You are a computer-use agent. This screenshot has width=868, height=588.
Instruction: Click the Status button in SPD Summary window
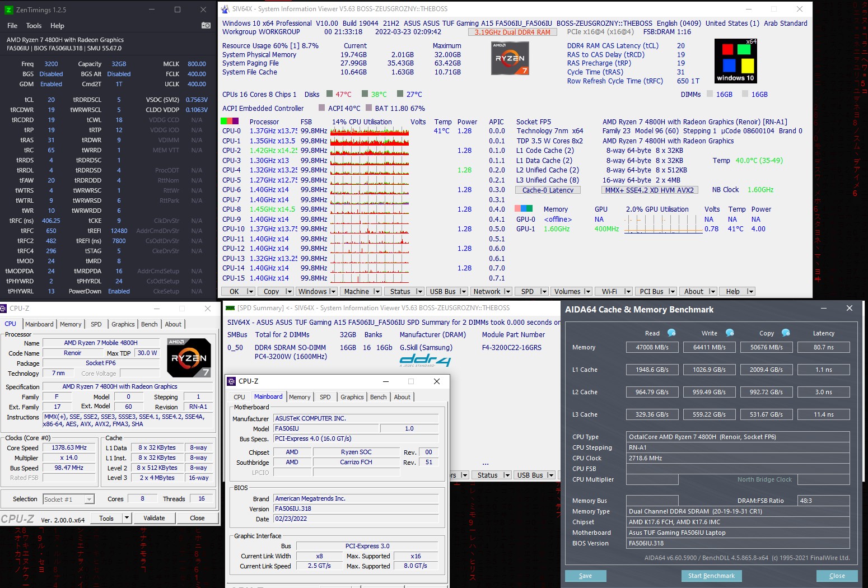tap(487, 475)
